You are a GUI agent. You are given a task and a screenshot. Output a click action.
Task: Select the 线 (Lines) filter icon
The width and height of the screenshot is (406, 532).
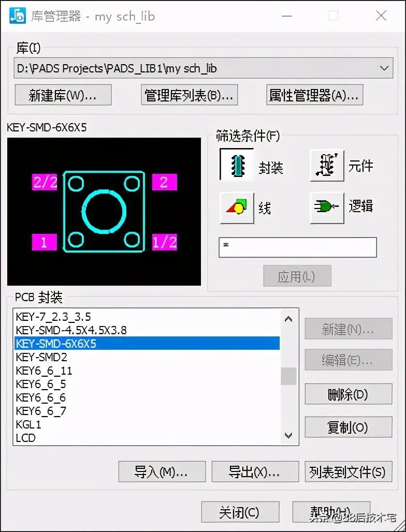237,208
